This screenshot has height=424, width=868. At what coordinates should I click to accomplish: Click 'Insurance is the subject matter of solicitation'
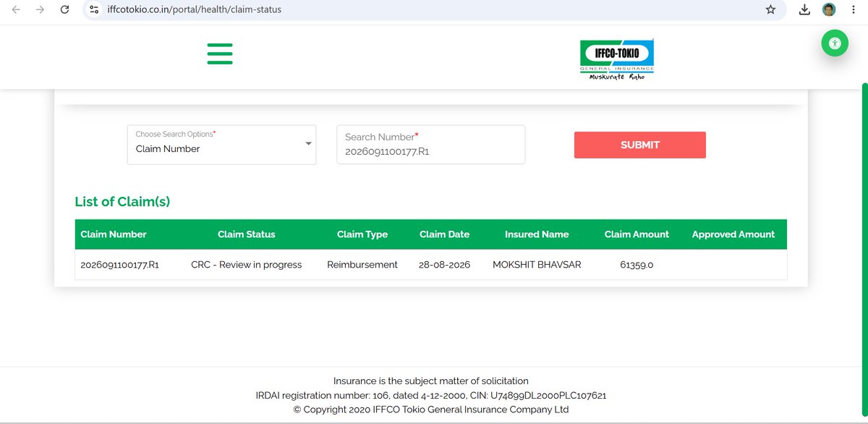click(431, 381)
